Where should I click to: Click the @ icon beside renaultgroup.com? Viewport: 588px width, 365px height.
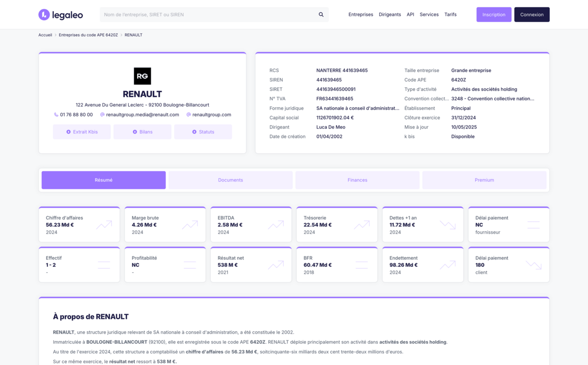click(189, 115)
